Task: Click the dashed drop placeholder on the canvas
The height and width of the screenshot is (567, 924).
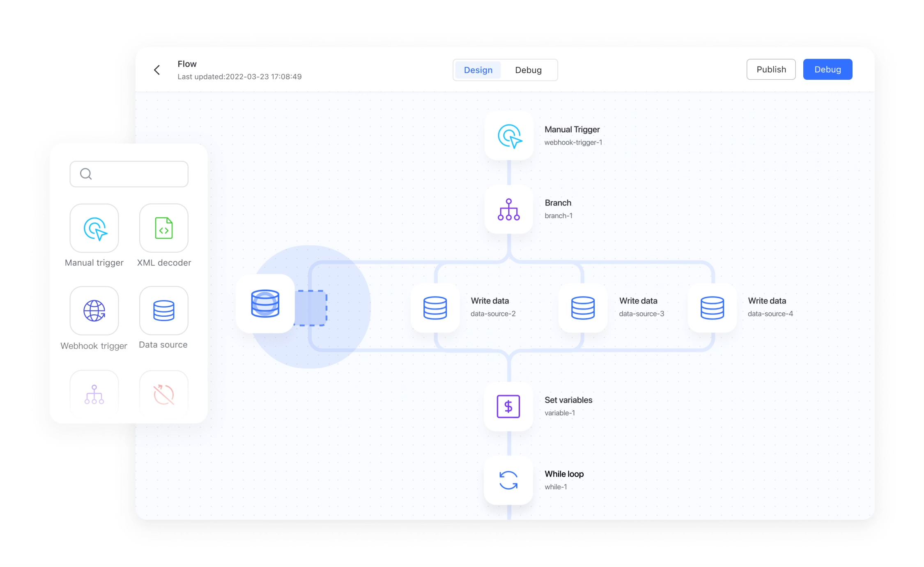Action: point(311,308)
